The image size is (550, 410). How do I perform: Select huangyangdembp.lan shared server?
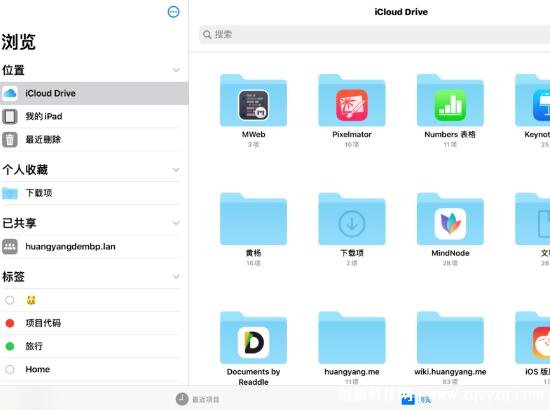94,247
